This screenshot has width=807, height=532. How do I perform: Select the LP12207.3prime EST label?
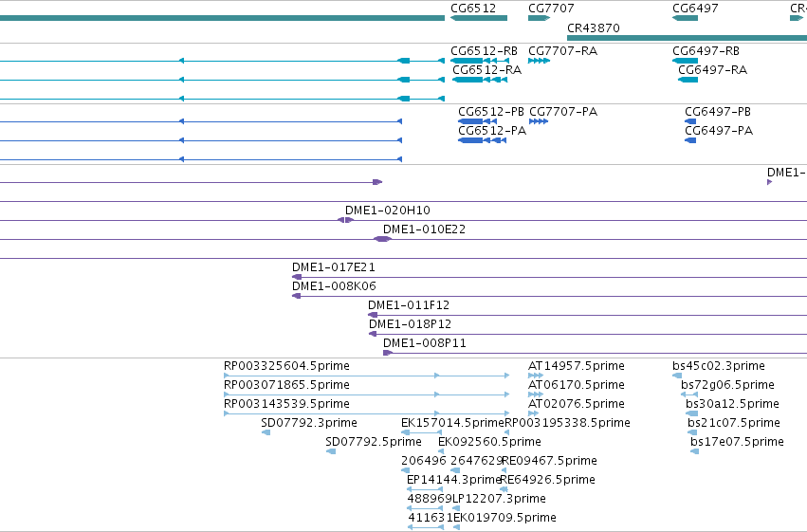(499, 499)
